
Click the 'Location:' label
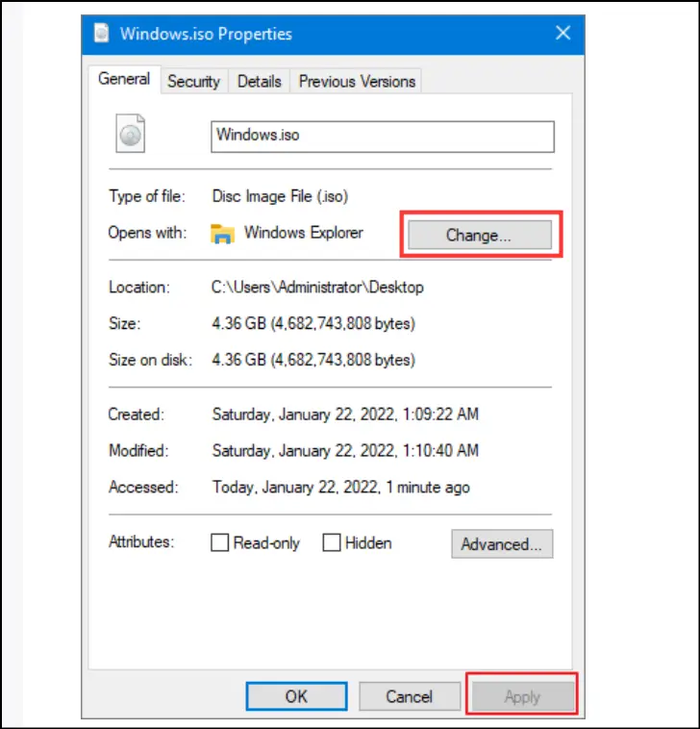[x=139, y=288]
